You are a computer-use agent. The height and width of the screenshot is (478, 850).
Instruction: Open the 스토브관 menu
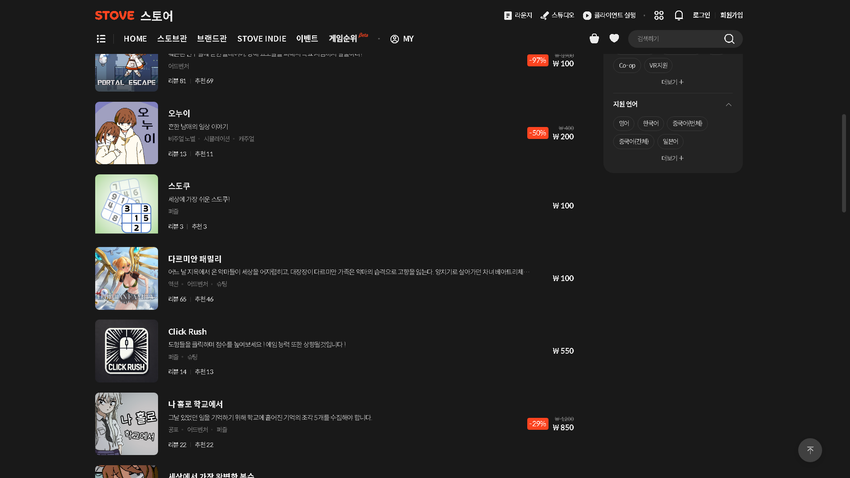(172, 39)
